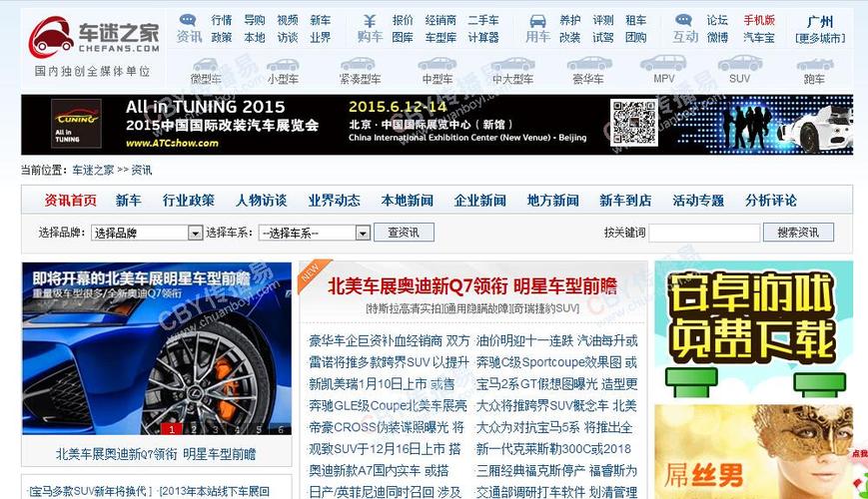Go to slide 6 in car slideshow
This screenshot has width=868, height=499.
point(281,429)
